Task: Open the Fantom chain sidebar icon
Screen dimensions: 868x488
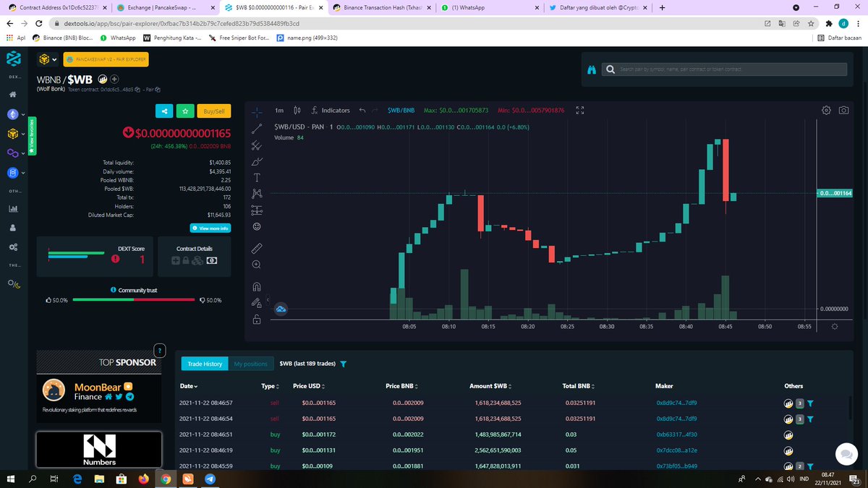Action: [12, 173]
